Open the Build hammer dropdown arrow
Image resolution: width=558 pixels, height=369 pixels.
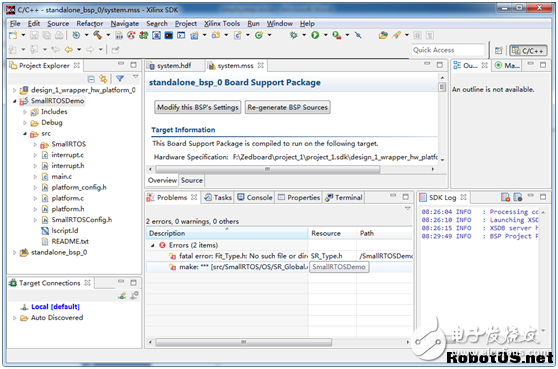108,35
